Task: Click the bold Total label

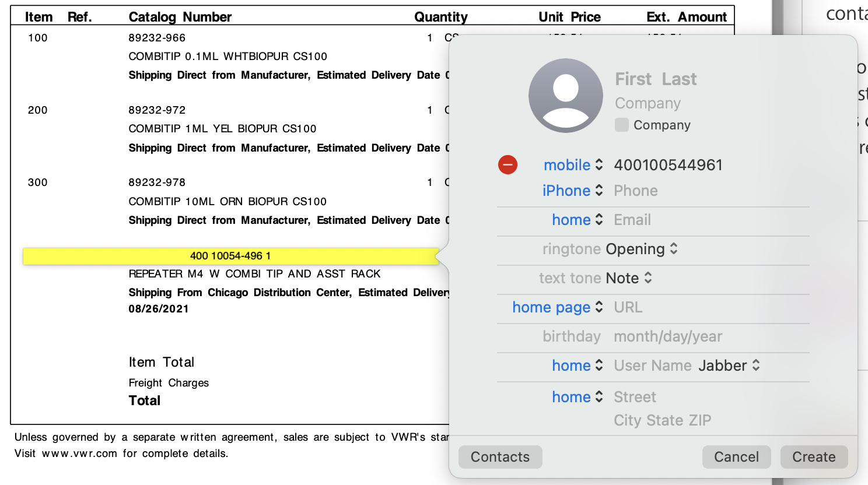Action: click(145, 400)
